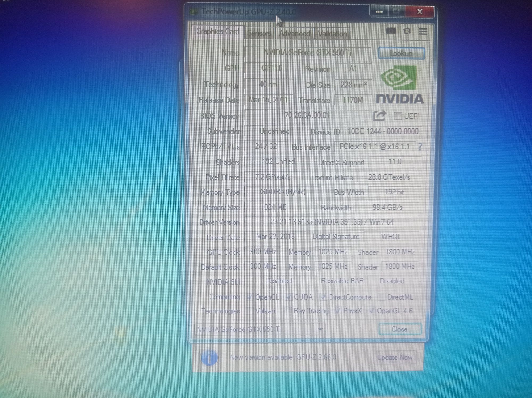The image size is (532, 398).
Task: Click the Memory Type GDDR5 (Hynix)
Action: [x=283, y=192]
